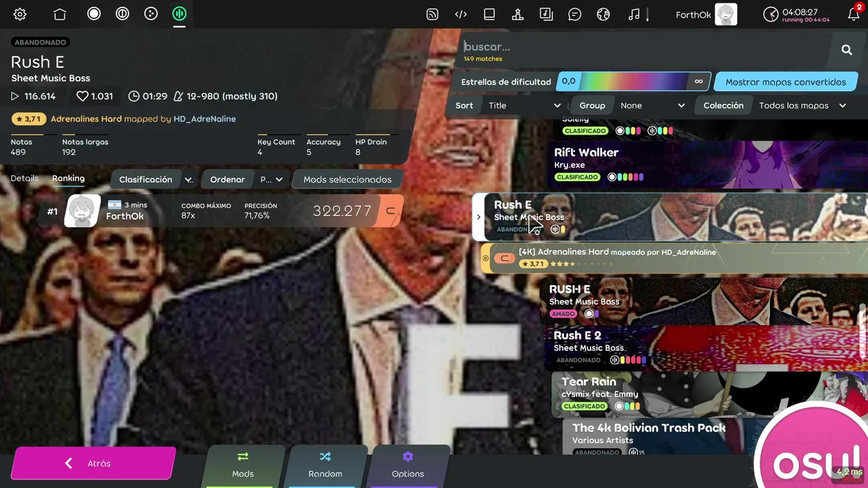868x488 pixels.
Task: Open the Mods footer button
Action: click(x=243, y=465)
